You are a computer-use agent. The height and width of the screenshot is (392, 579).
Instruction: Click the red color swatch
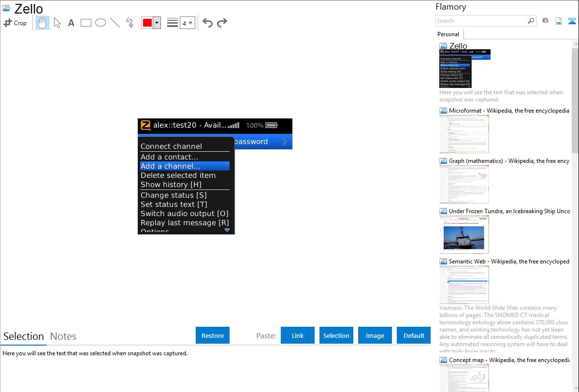pyautogui.click(x=147, y=23)
